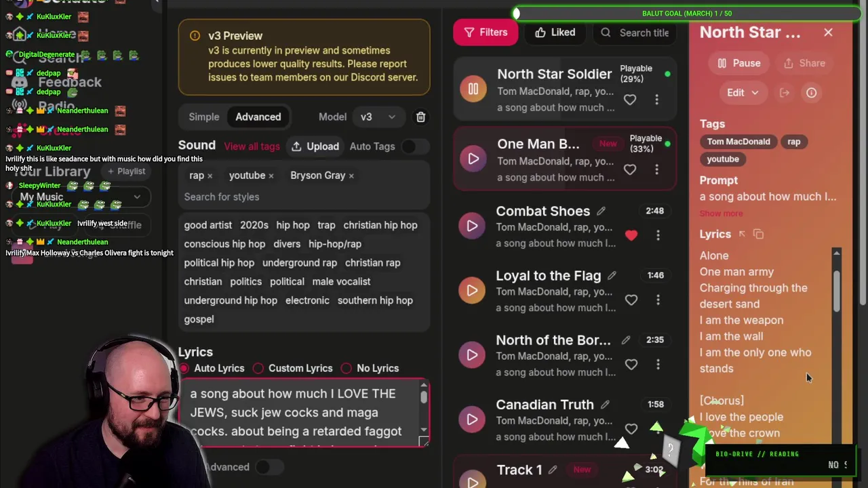Switch to the Simple tab
Screen dimensions: 868x488
coord(204,117)
